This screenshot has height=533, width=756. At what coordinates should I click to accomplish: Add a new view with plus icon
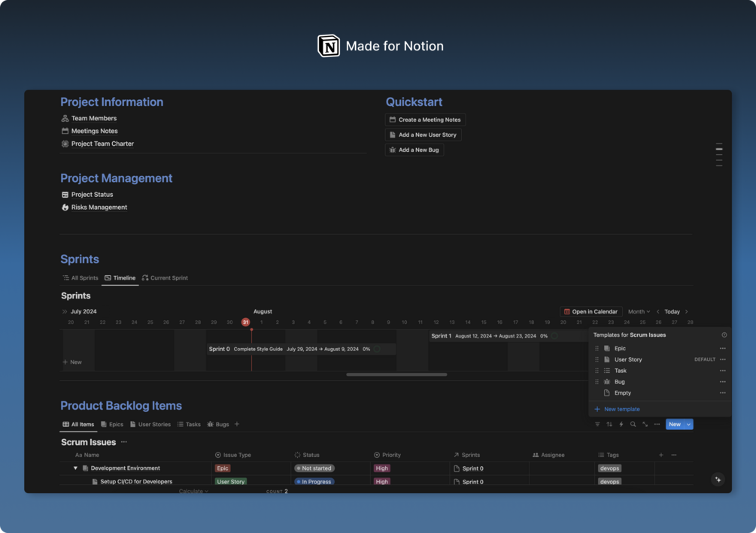237,424
